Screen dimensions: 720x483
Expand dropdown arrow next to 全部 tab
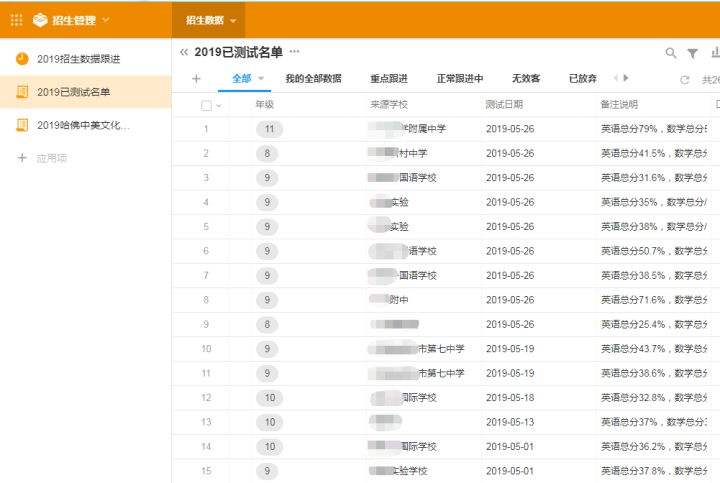[x=261, y=78]
